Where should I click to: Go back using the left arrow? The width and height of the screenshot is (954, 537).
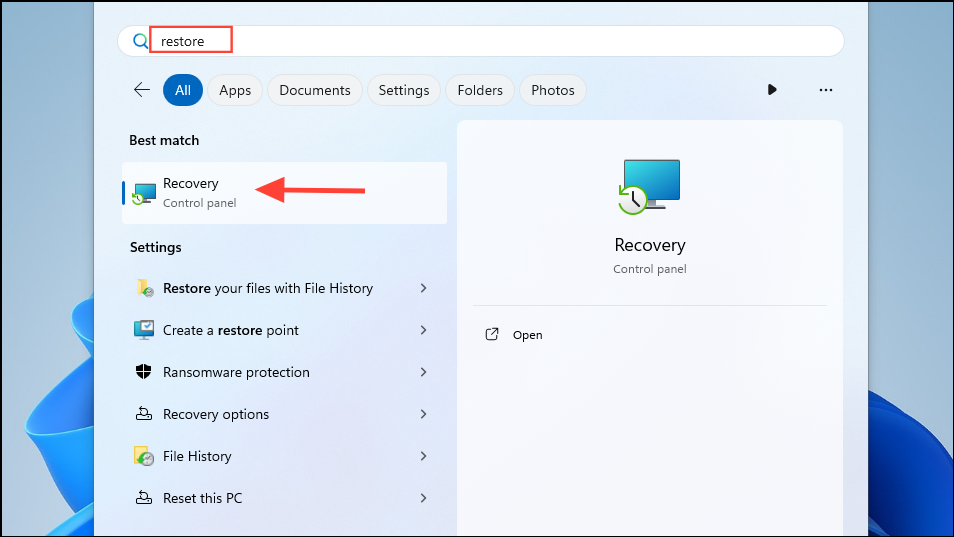142,90
